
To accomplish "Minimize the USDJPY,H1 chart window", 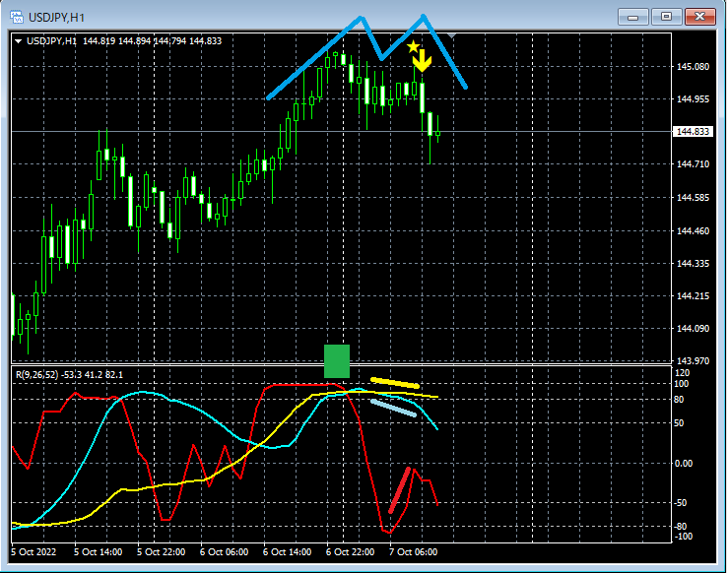I will tap(632, 17).
